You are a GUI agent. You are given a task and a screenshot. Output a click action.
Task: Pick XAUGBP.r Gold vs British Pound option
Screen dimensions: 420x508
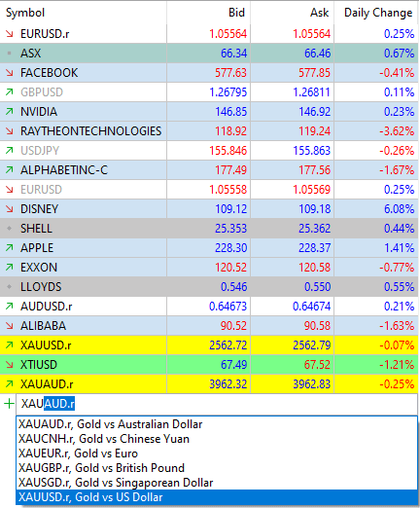click(217, 468)
